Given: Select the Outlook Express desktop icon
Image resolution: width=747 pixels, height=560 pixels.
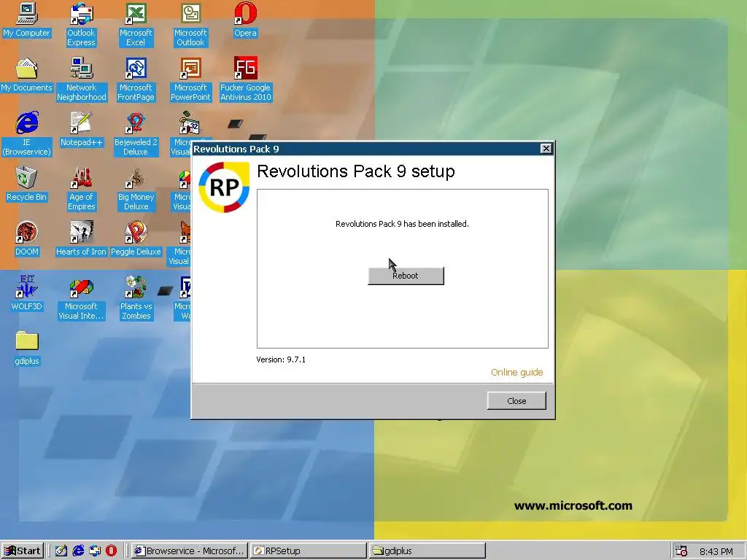Looking at the screenshot, I should pyautogui.click(x=82, y=25).
